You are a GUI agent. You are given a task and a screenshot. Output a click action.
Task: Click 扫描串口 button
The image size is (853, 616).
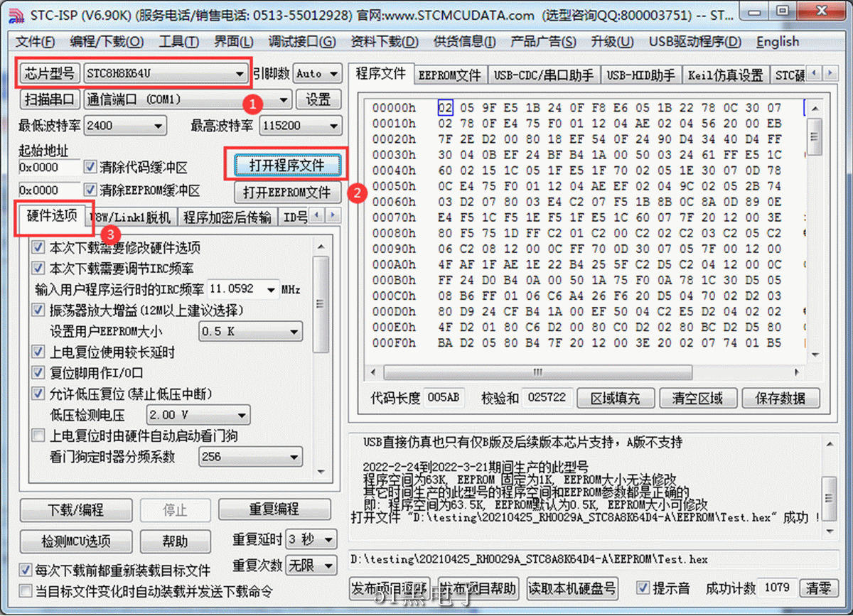tap(49, 99)
